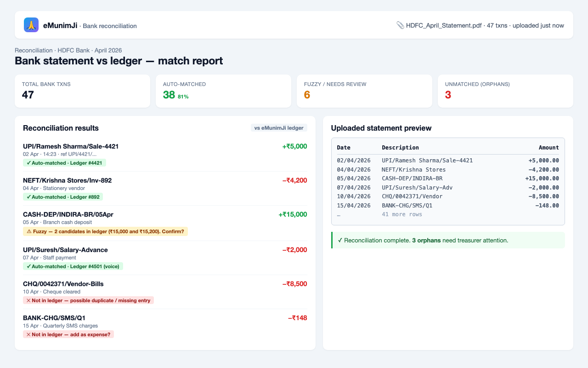Open CASH-DEP/INDIRA-BR/05Apr result row
The height and width of the screenshot is (368, 588).
(x=165, y=223)
